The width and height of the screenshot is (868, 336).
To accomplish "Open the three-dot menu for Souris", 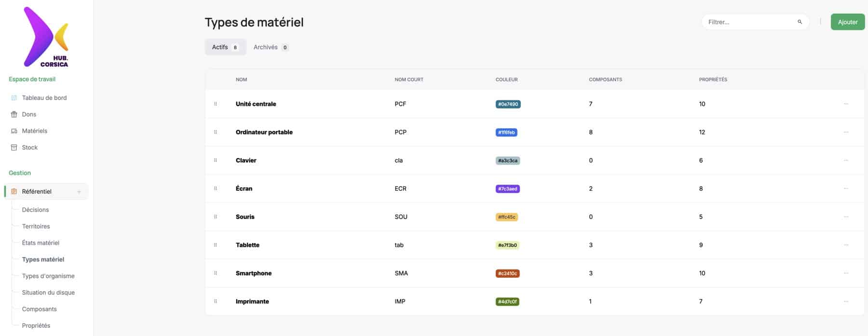I will [846, 217].
